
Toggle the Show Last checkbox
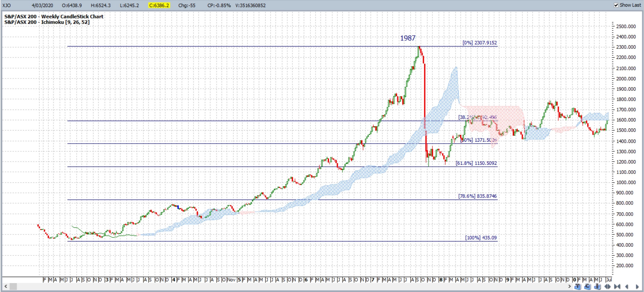(616, 5)
